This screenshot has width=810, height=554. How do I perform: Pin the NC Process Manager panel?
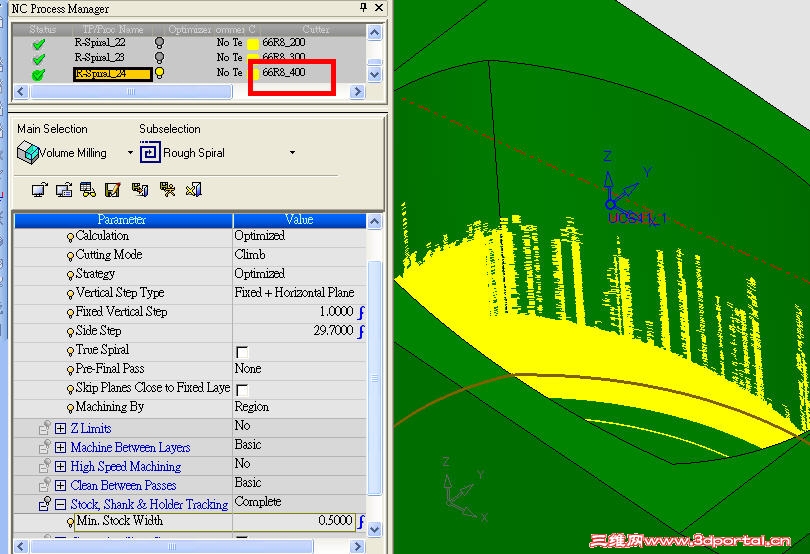(363, 7)
